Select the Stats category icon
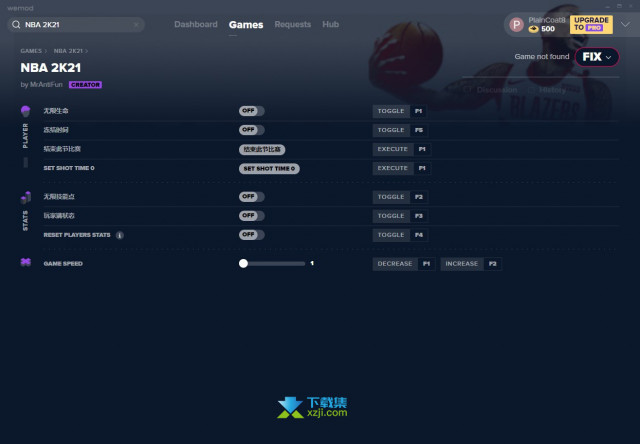The height and width of the screenshot is (444, 640). point(25,197)
